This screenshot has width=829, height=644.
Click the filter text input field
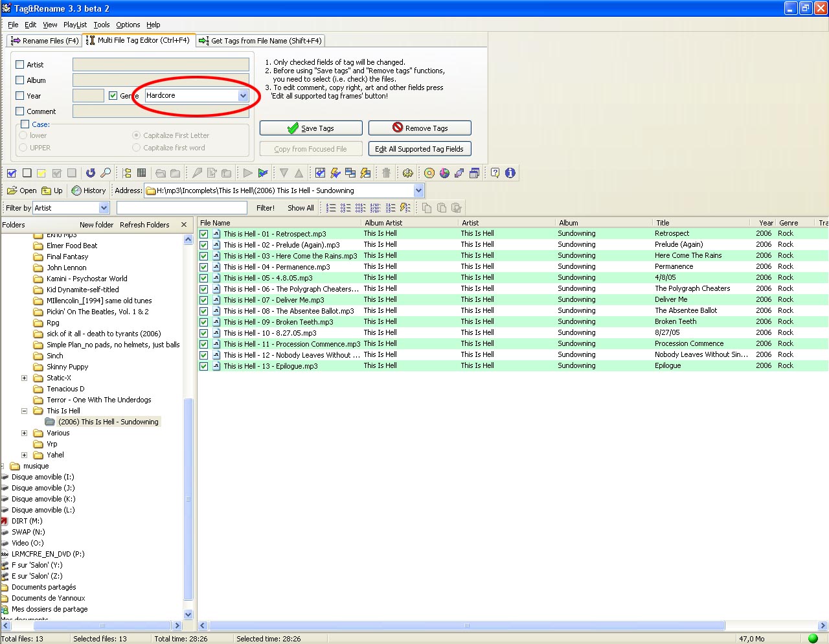[x=181, y=208]
